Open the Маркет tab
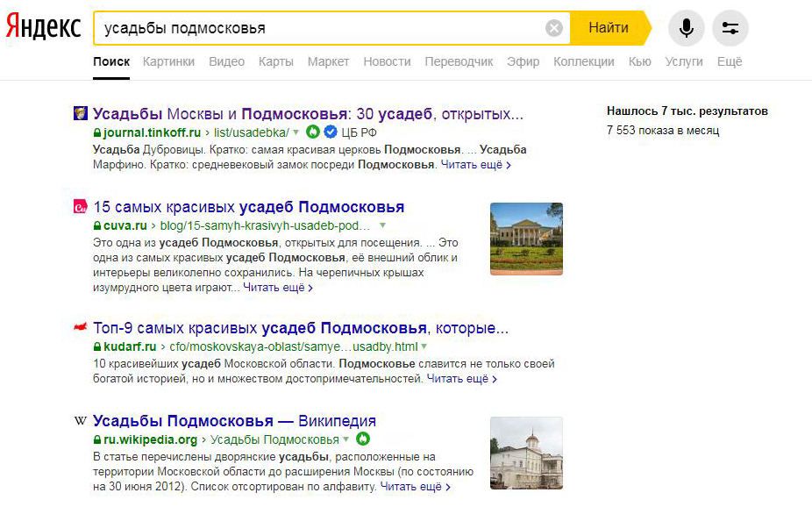 (328, 61)
